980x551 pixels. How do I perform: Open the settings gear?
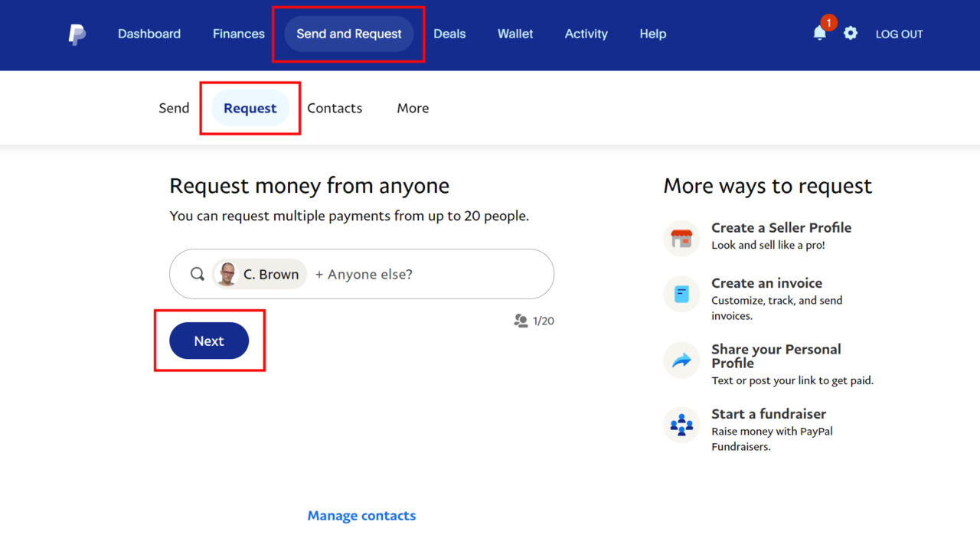[851, 34]
